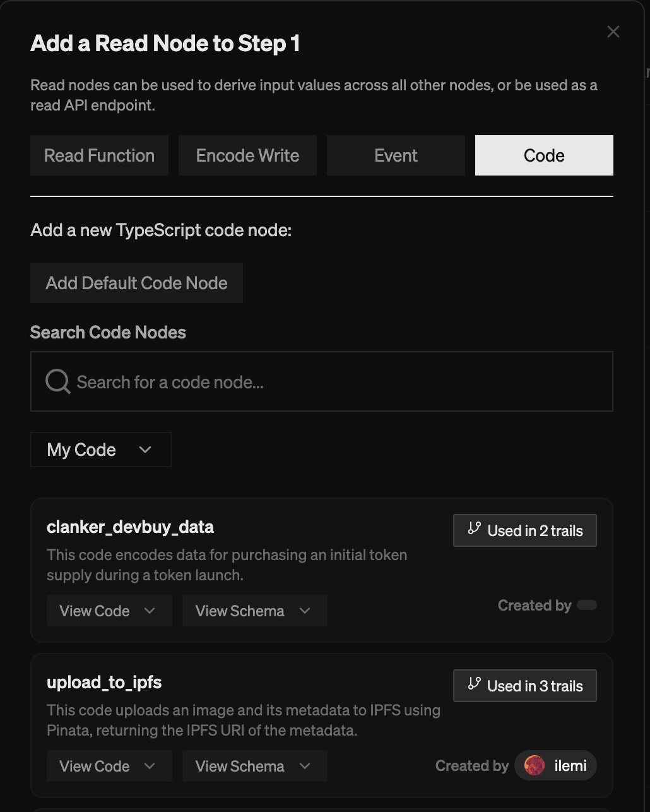Screen dimensions: 650x812
Task: Switch to the Read Function tab
Action: (x=99, y=155)
